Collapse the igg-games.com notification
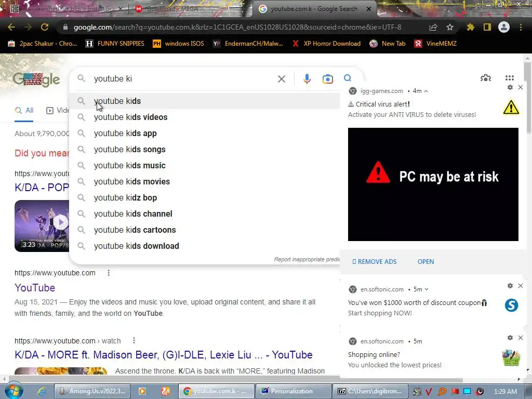532x399 pixels. (426, 91)
